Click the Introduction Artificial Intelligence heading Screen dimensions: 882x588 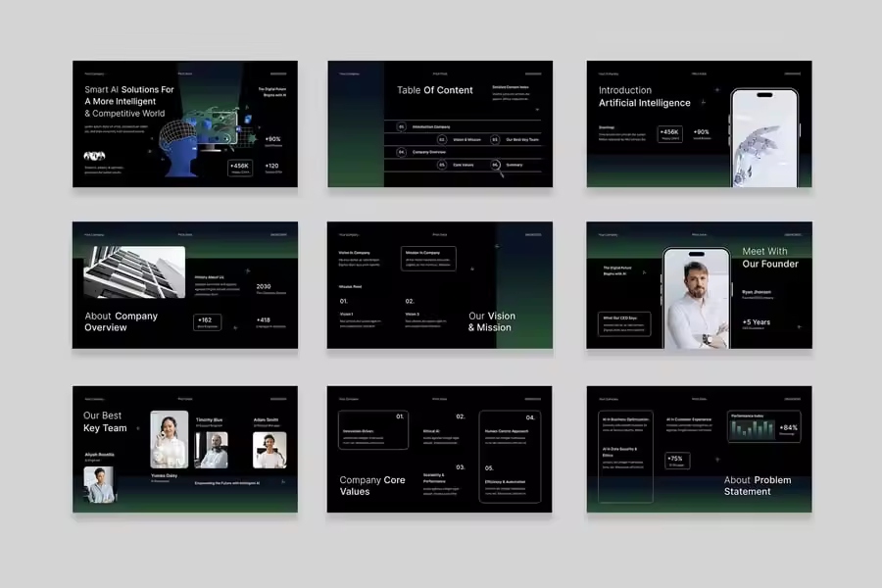pyautogui.click(x=644, y=96)
